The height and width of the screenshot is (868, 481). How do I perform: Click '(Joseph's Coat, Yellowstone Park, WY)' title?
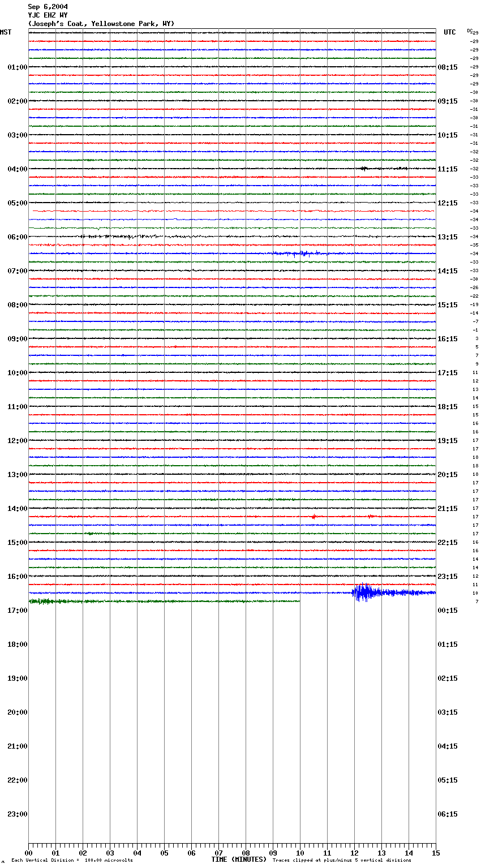pyautogui.click(x=101, y=24)
